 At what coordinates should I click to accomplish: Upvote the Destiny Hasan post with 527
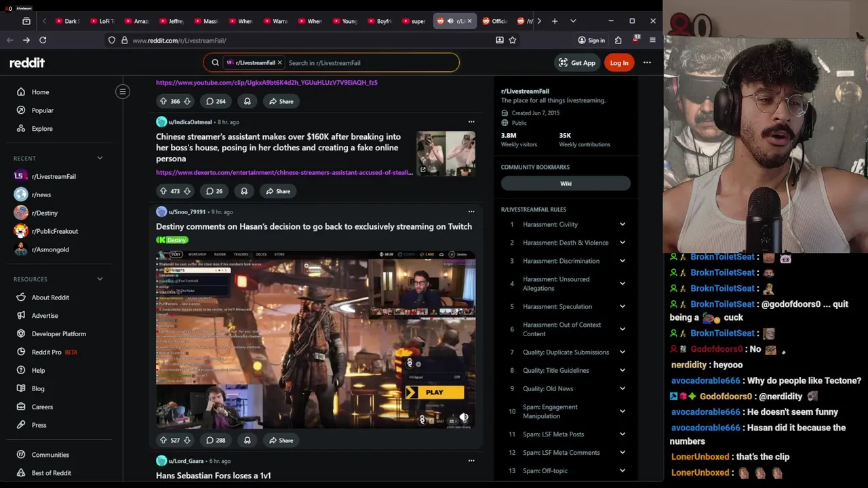click(x=163, y=440)
